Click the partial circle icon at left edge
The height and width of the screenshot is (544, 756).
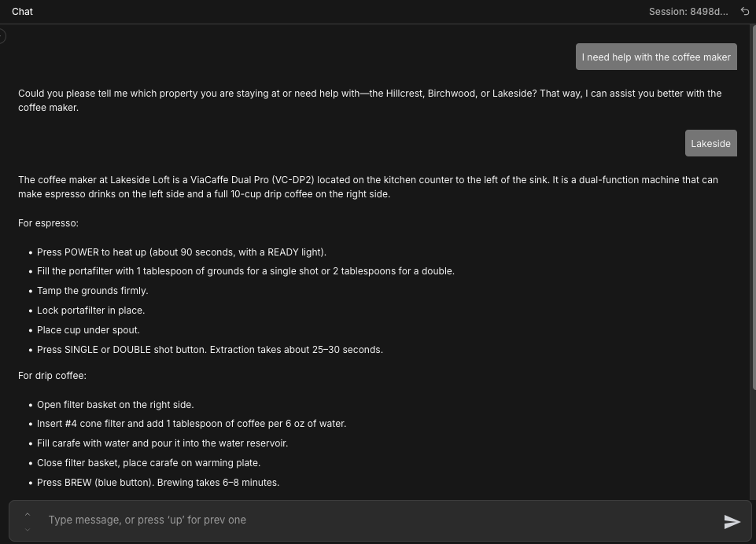2,36
